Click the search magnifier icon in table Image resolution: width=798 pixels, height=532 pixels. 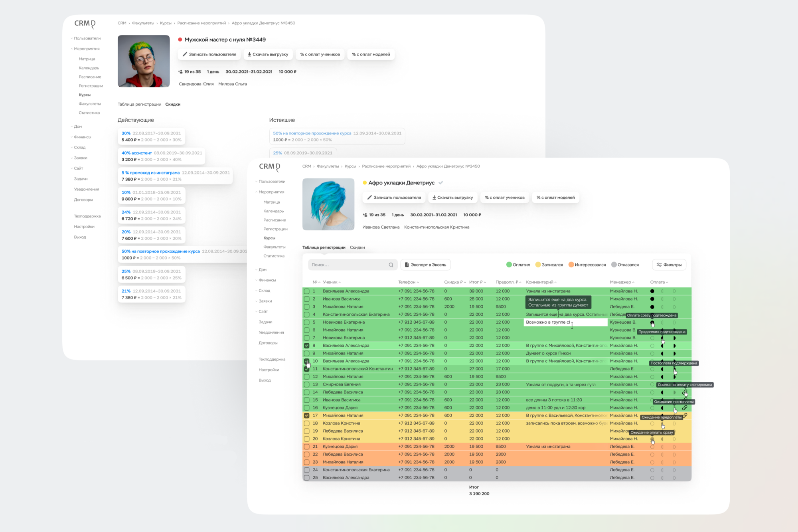(391, 265)
